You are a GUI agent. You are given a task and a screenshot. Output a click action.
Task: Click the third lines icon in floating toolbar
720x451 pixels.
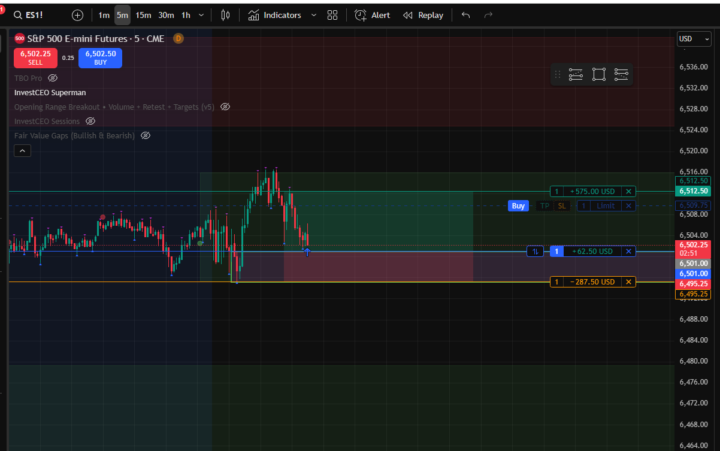[621, 74]
